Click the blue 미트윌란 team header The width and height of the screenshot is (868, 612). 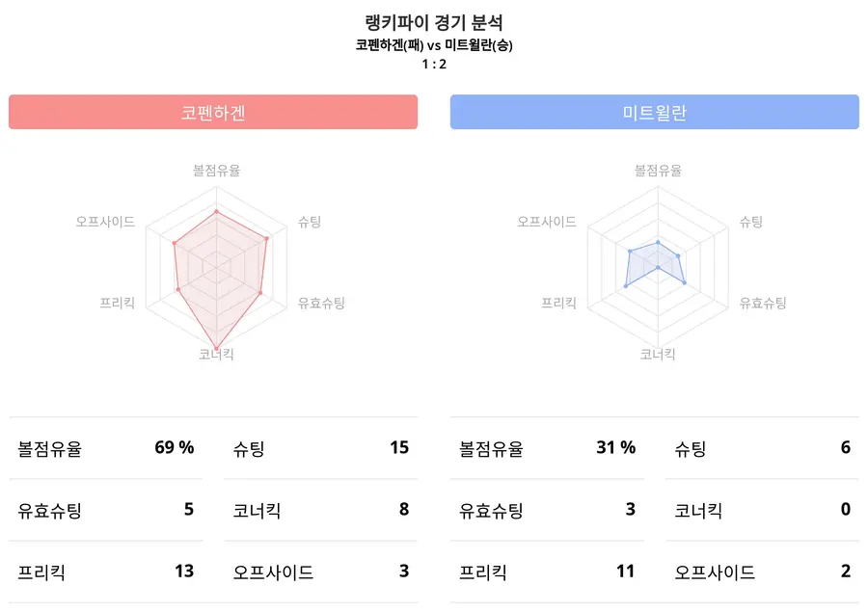point(654,112)
